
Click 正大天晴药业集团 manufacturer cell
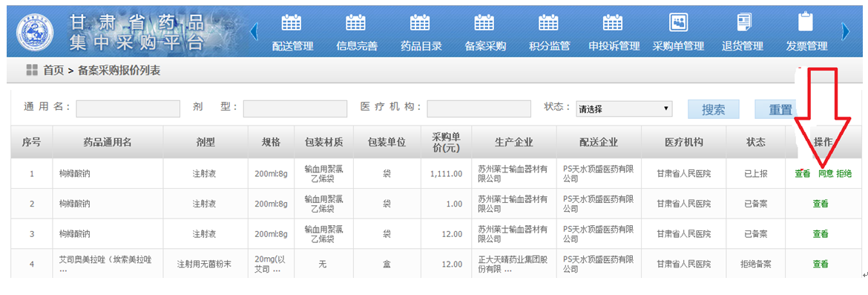click(513, 264)
